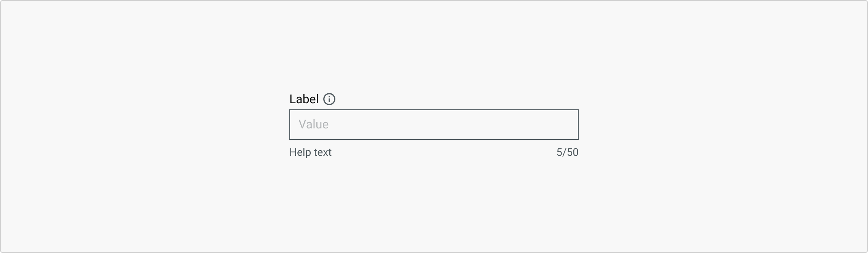
Task: Focus the text box with Value placeholder
Action: pyautogui.click(x=434, y=125)
